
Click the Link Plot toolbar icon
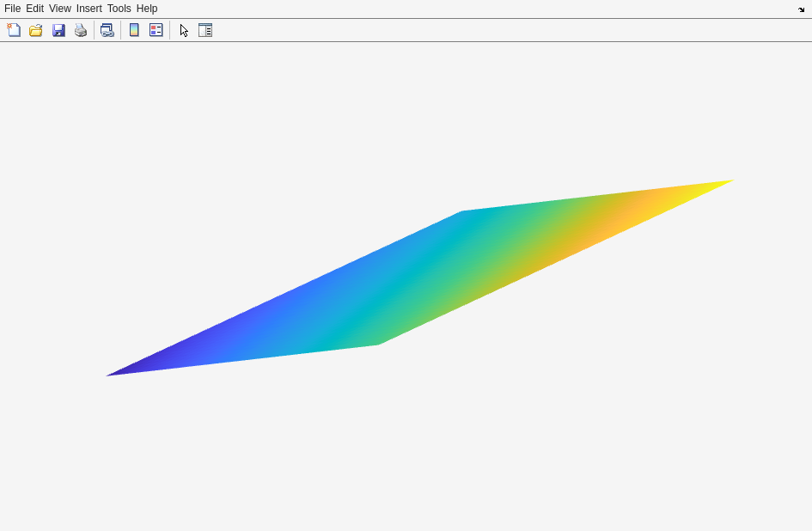pos(107,30)
